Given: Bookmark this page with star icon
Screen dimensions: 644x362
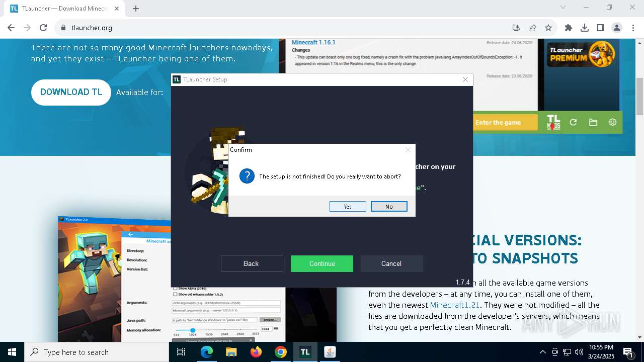Looking at the screenshot, I should pos(548,28).
